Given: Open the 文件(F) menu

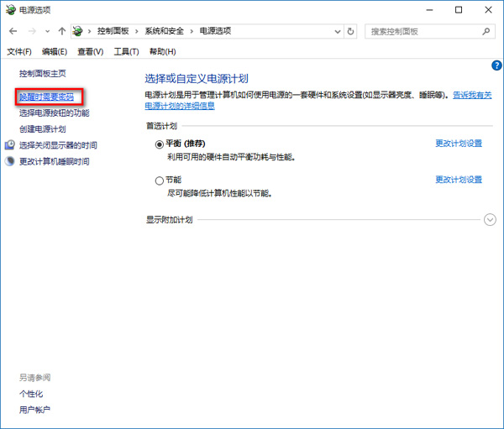Looking at the screenshot, I should point(19,52).
